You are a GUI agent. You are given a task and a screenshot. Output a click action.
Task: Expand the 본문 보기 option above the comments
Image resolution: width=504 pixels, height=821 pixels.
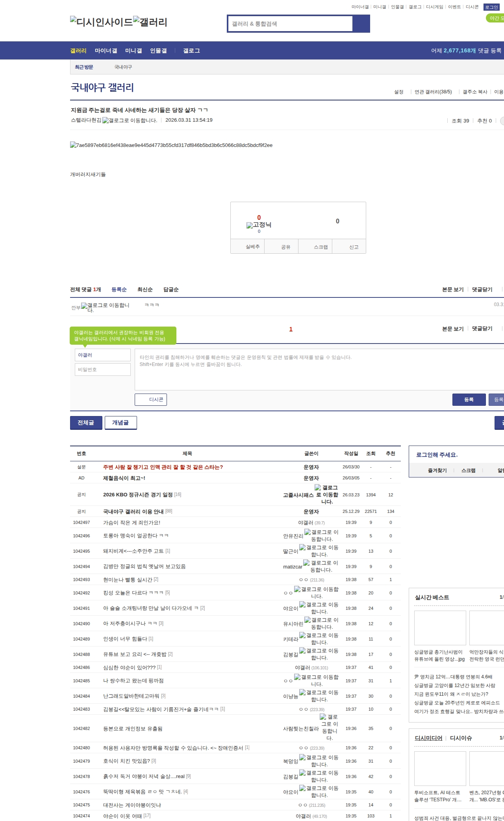452,290
